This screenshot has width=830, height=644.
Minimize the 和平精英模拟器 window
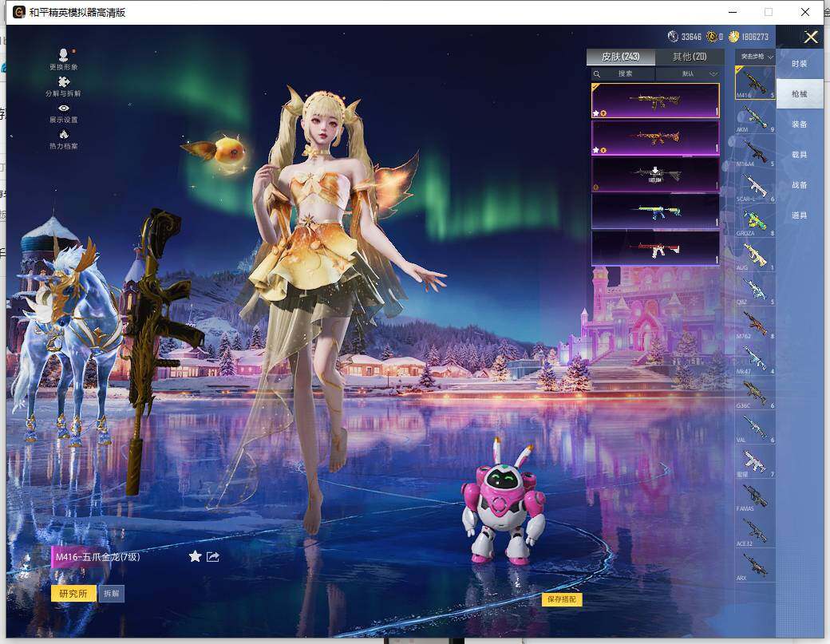click(x=733, y=12)
